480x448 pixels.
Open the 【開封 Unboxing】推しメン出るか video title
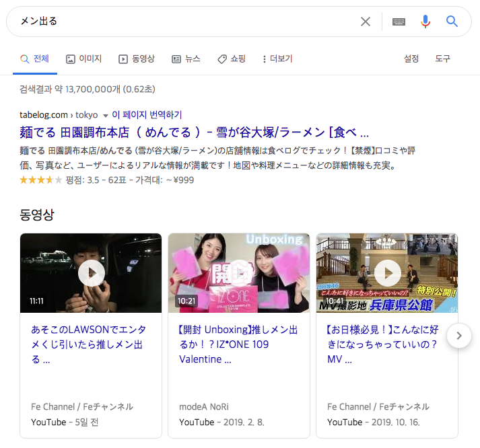[238, 344]
